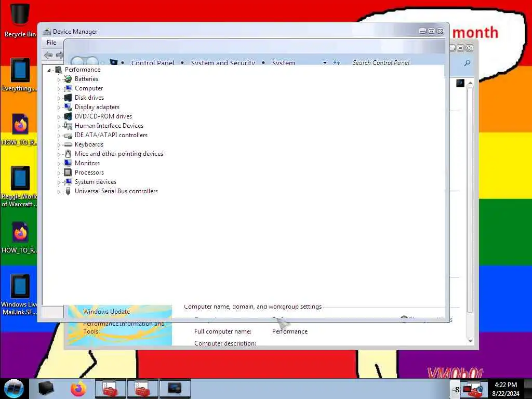Click the Control Panel search magnifier icon
The image size is (532, 399).
click(467, 63)
